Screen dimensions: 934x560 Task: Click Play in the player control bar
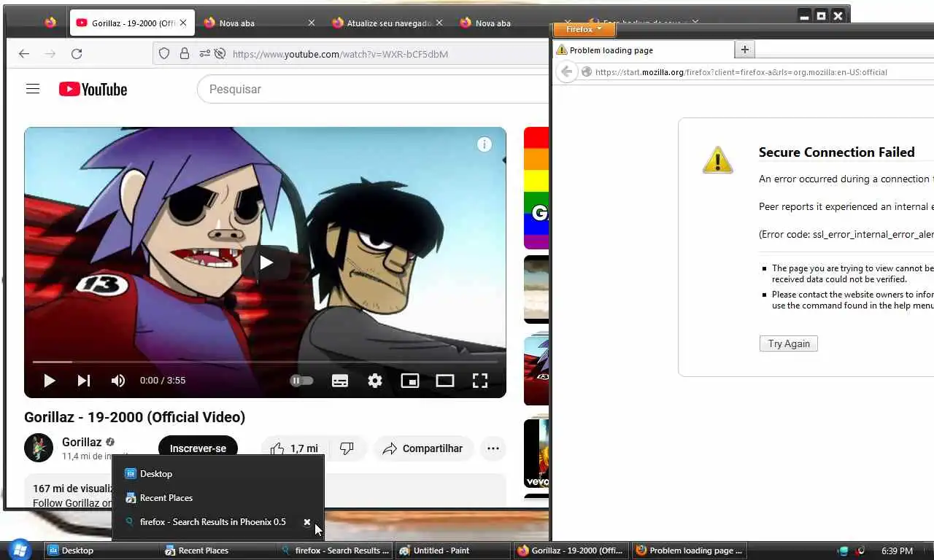49,380
